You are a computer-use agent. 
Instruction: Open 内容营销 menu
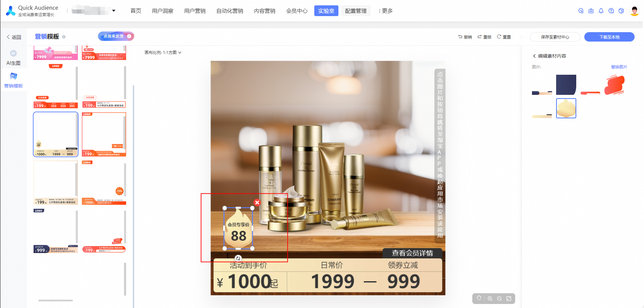[265, 11]
